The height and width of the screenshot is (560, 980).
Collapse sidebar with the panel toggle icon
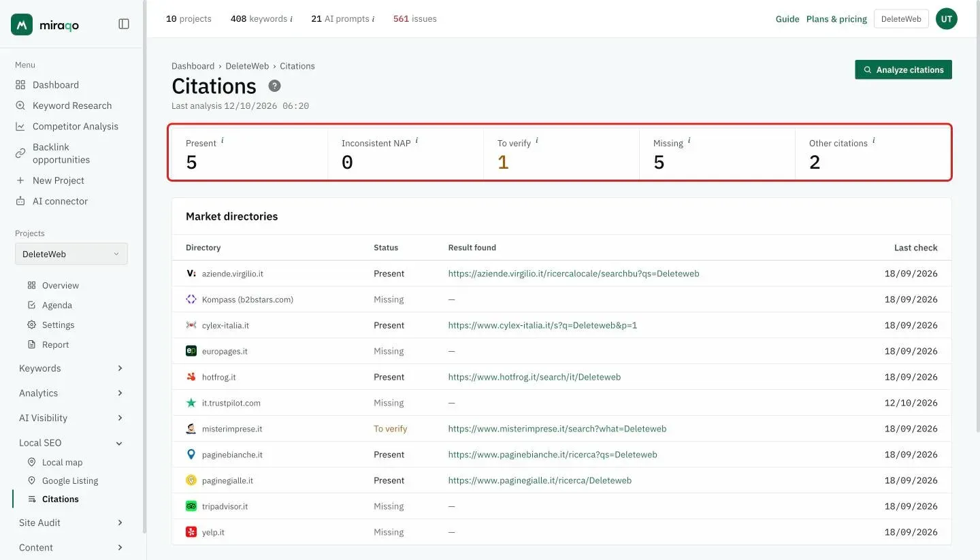pyautogui.click(x=124, y=24)
